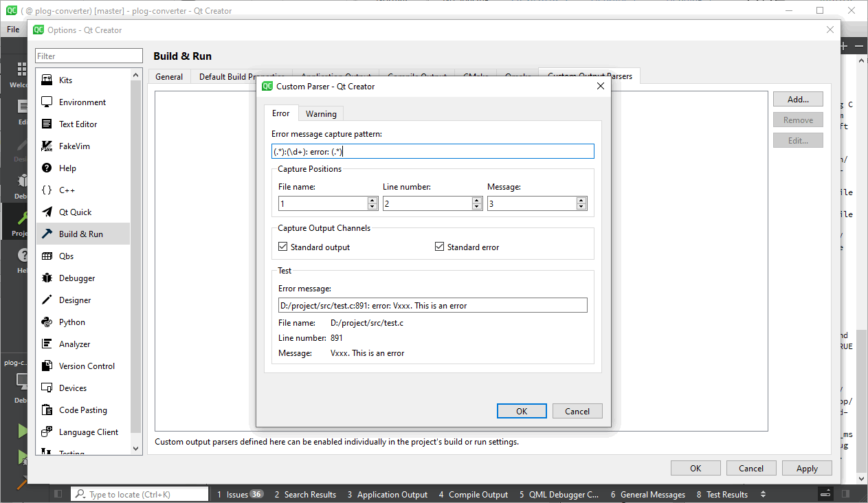Open Language Client options
The width and height of the screenshot is (868, 503).
point(82,432)
